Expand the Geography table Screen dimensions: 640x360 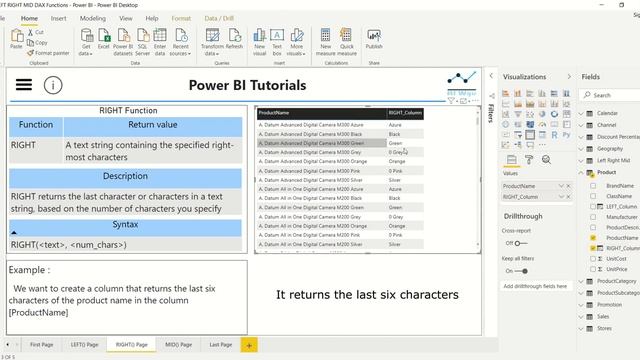(x=581, y=149)
